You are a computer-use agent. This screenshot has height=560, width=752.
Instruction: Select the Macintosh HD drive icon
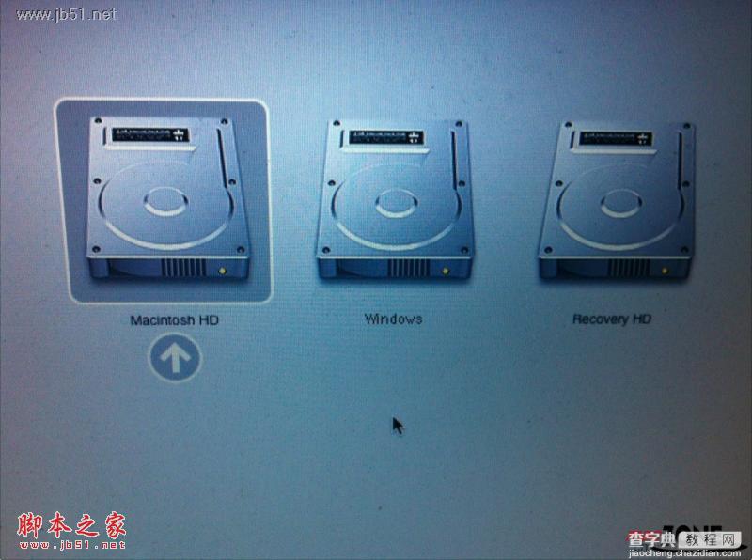point(168,197)
